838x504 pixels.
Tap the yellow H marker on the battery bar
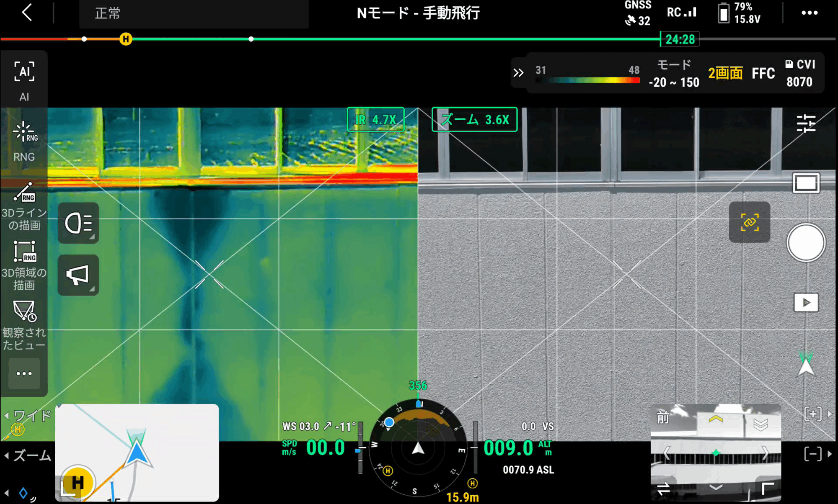[126, 39]
